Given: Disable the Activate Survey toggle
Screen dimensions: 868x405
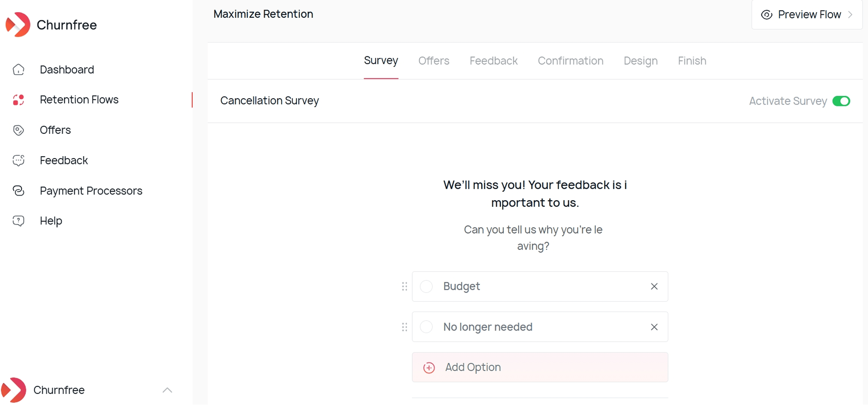Looking at the screenshot, I should click(841, 101).
